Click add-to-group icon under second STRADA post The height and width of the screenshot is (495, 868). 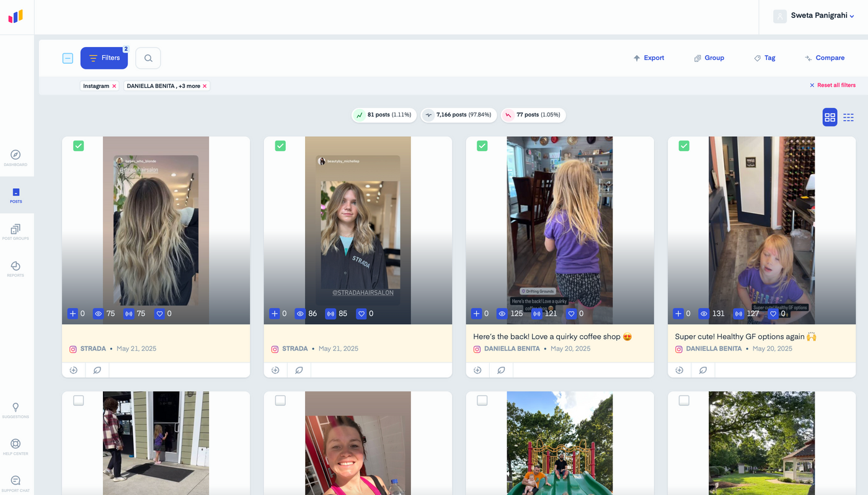tap(275, 370)
